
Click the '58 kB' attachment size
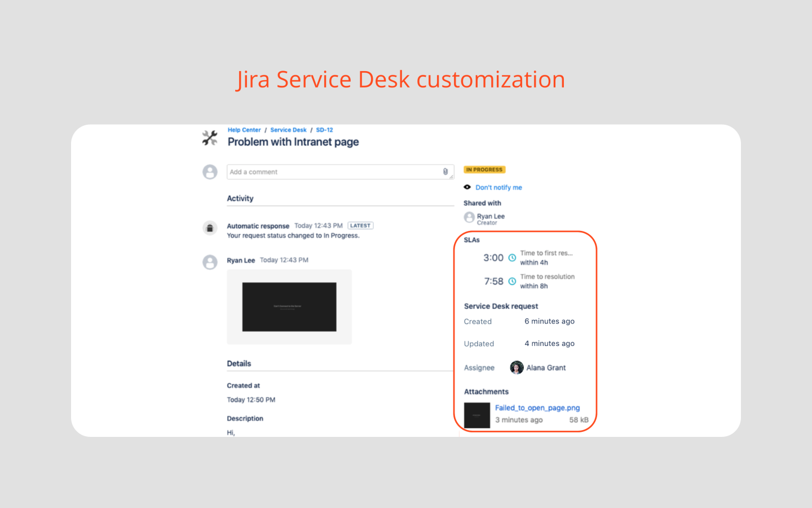[x=579, y=420]
